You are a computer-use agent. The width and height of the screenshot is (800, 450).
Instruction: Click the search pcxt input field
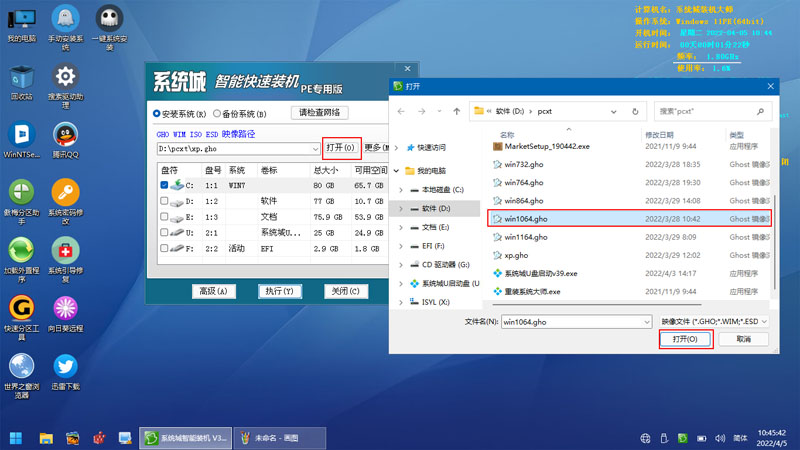704,111
